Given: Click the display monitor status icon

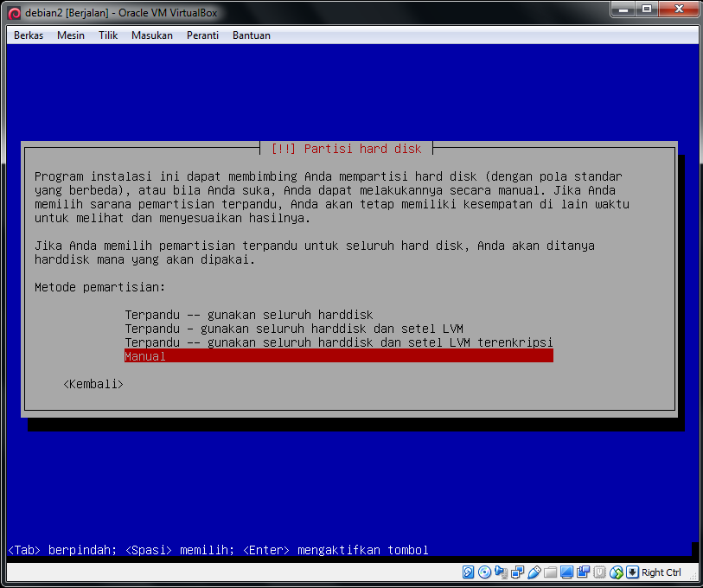Looking at the screenshot, I should point(566,572).
